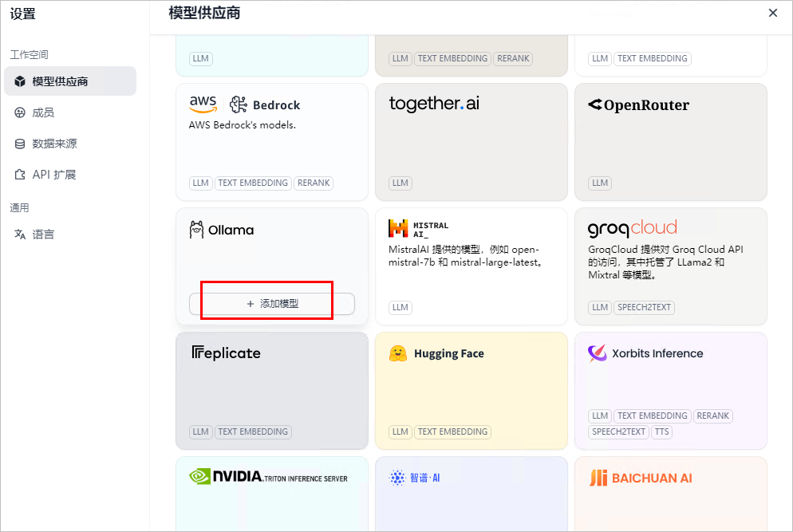Viewport: 793px width, 532px height.
Task: Click the MistralAI logo icon
Action: 398,229
